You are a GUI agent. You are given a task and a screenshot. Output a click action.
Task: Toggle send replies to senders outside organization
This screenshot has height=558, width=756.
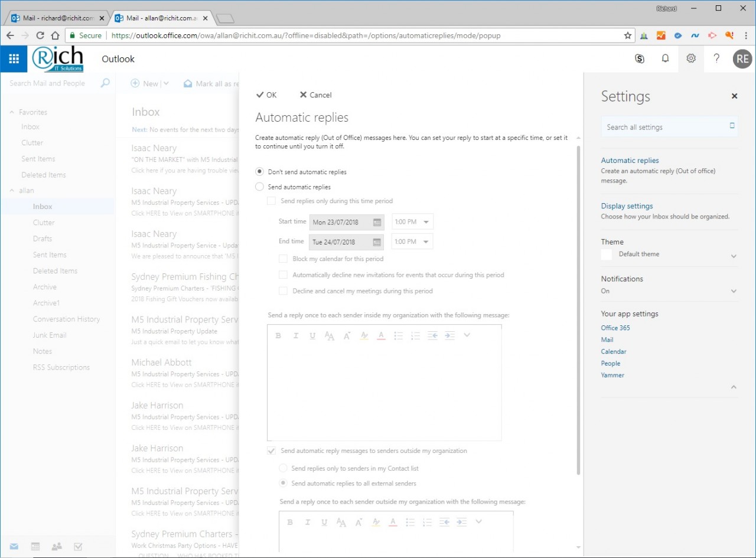pyautogui.click(x=271, y=451)
